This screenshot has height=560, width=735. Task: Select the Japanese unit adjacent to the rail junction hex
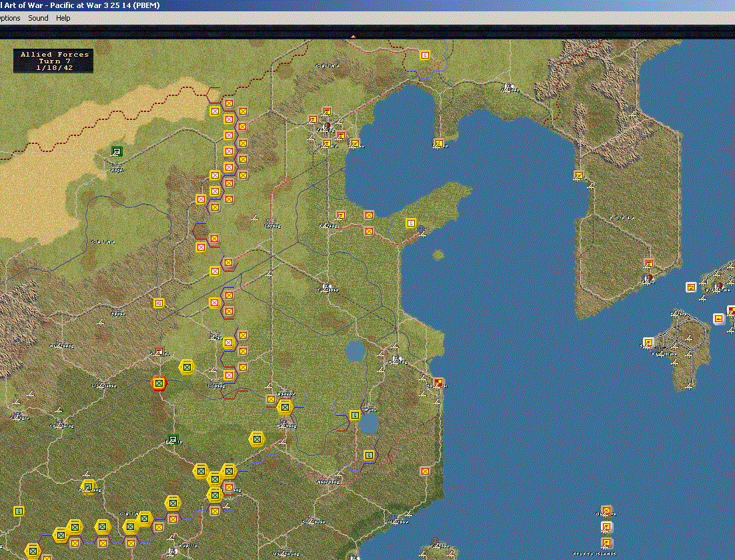(271, 399)
